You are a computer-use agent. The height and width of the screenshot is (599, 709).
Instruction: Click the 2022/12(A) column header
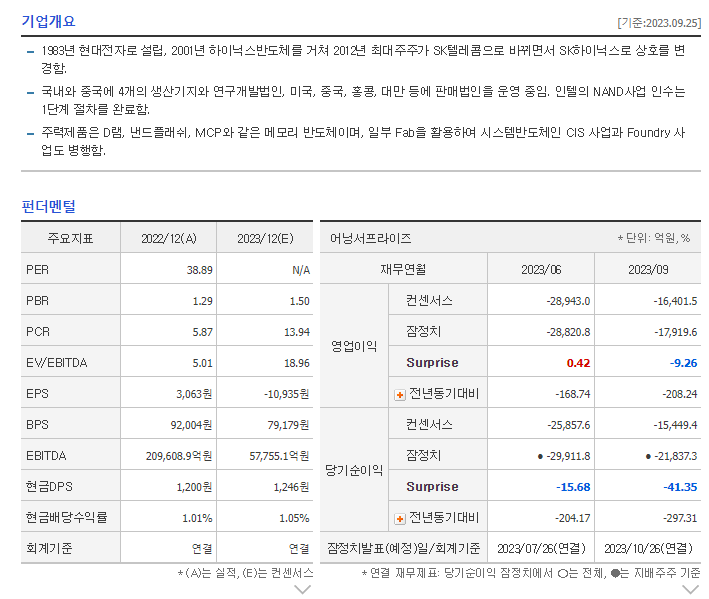(169, 238)
